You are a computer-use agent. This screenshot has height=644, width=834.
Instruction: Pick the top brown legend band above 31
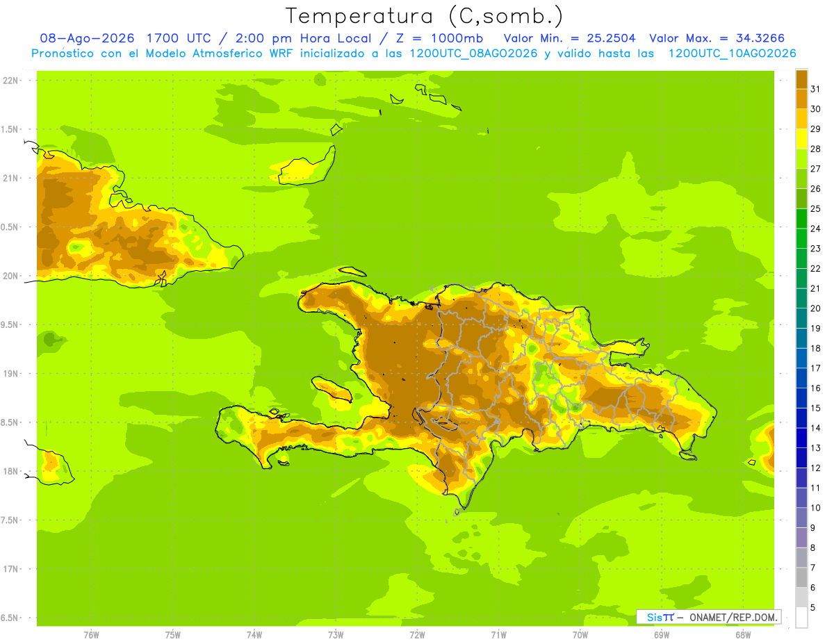(801, 79)
